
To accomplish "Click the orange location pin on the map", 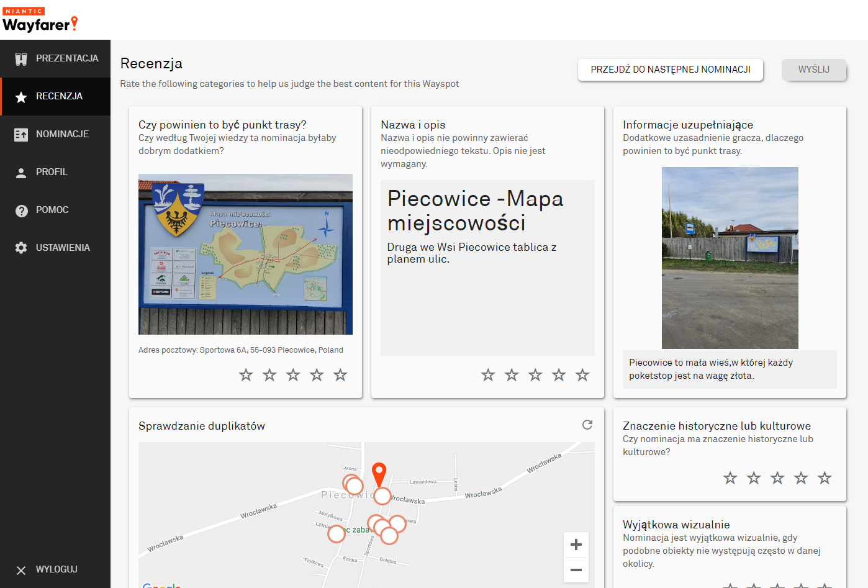I will 379,474.
